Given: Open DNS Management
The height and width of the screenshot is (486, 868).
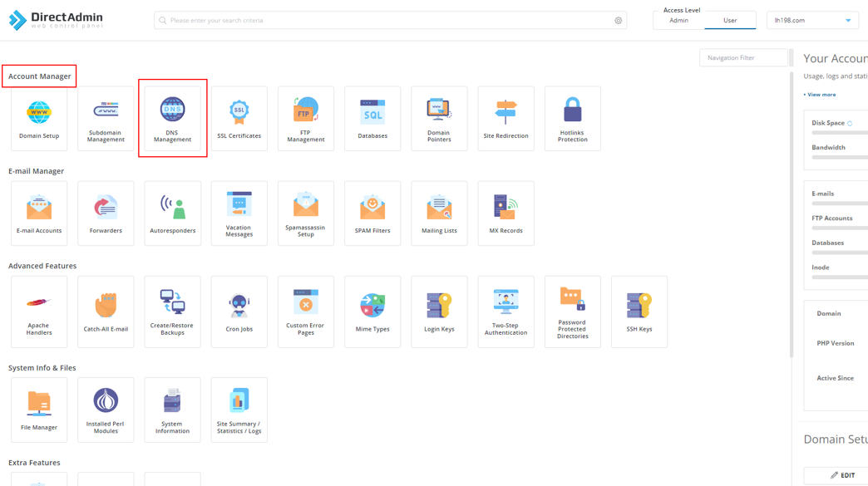Looking at the screenshot, I should (x=172, y=119).
